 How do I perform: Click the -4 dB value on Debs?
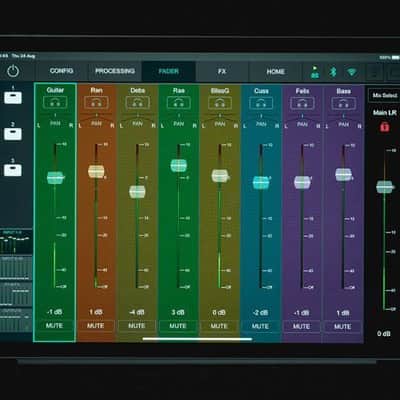coord(137,312)
